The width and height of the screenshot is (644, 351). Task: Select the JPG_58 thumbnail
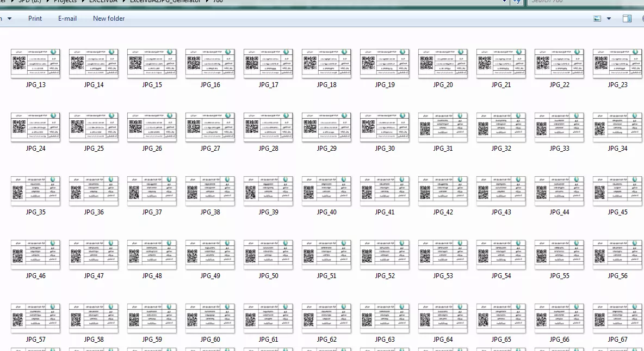[x=94, y=318]
